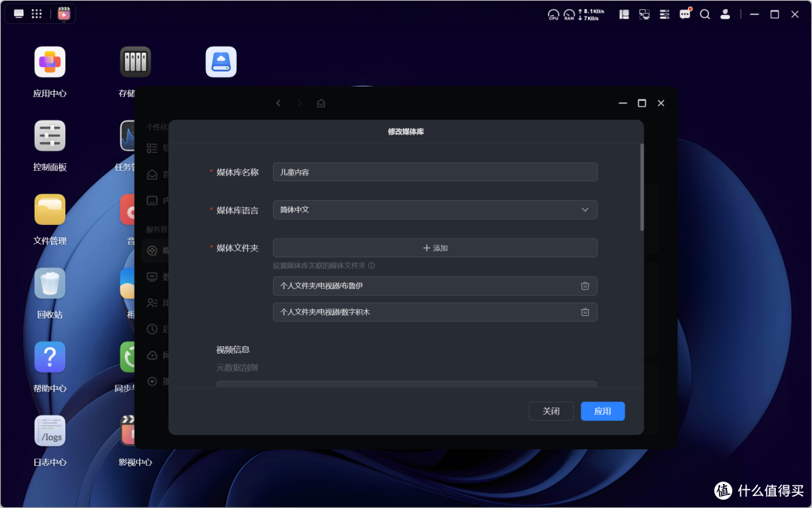Minimize the 影视中心 window
Viewport: 812px width, 508px height.
coord(623,103)
